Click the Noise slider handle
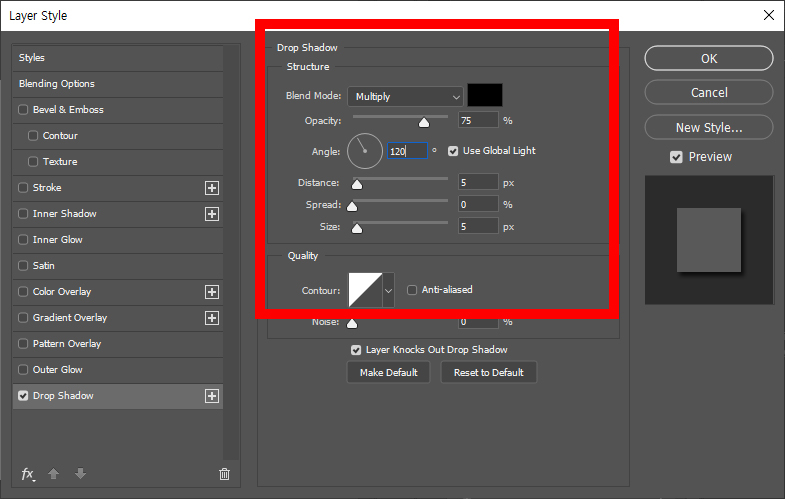Image resolution: width=785 pixels, height=499 pixels. [352, 323]
